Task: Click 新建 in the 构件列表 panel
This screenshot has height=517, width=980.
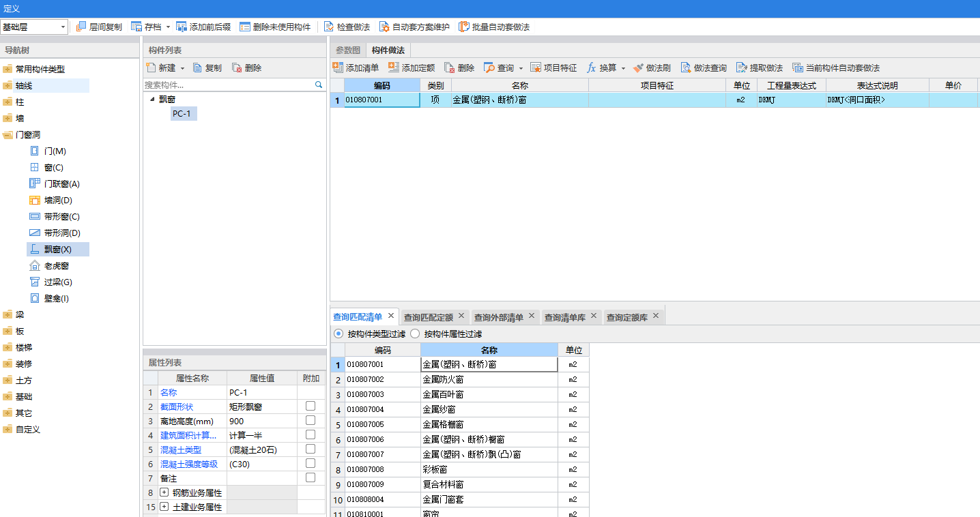Action: 161,68
